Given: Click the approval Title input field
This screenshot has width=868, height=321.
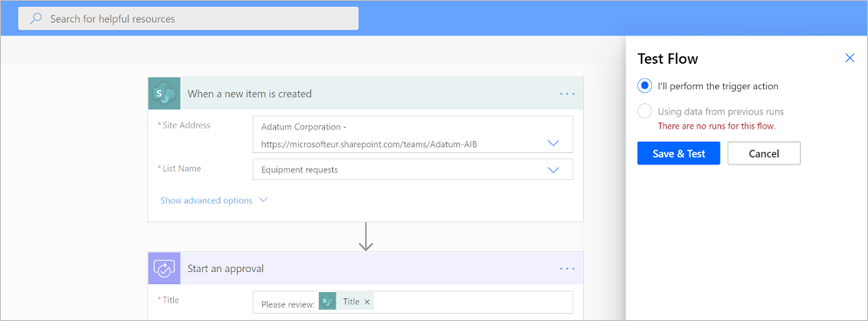Looking at the screenshot, I should (413, 302).
